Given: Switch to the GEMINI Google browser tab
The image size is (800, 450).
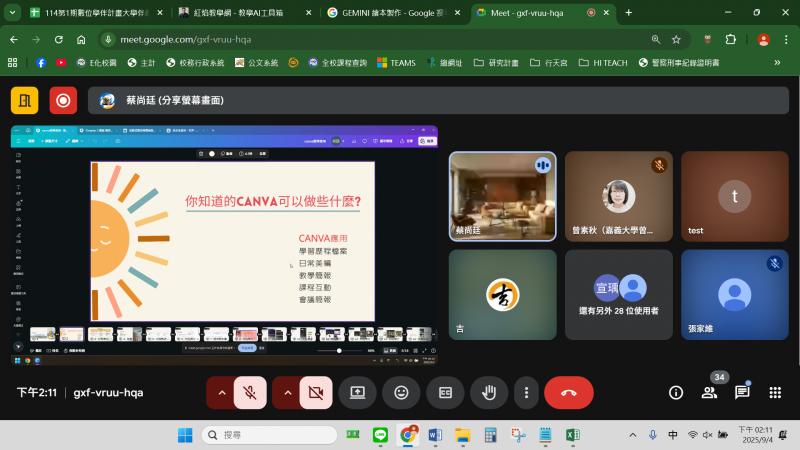Looking at the screenshot, I should [388, 13].
